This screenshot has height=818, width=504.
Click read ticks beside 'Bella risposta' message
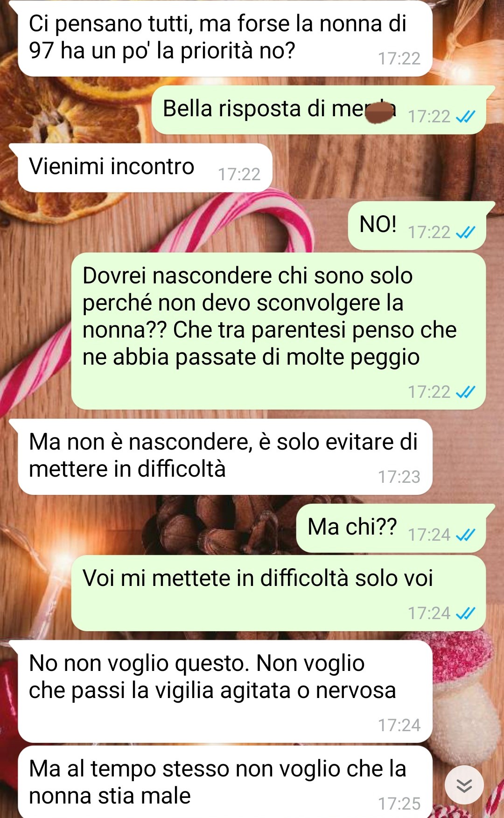click(465, 116)
